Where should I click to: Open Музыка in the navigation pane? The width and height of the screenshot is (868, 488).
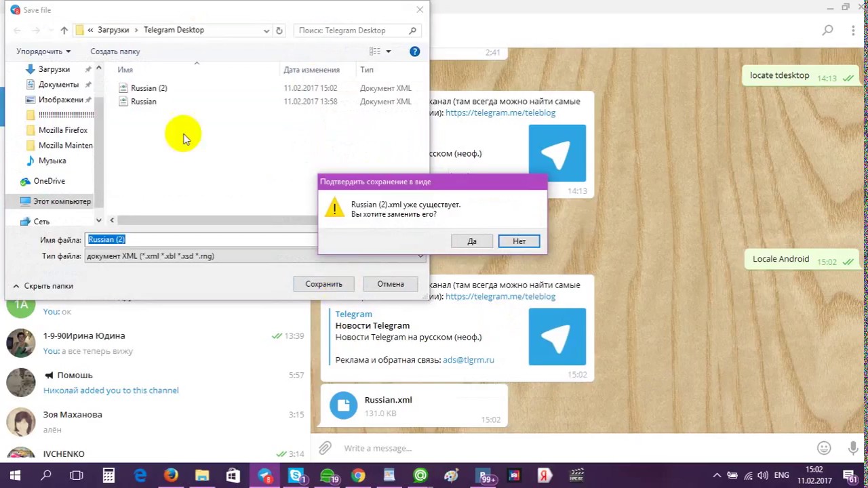[52, 161]
